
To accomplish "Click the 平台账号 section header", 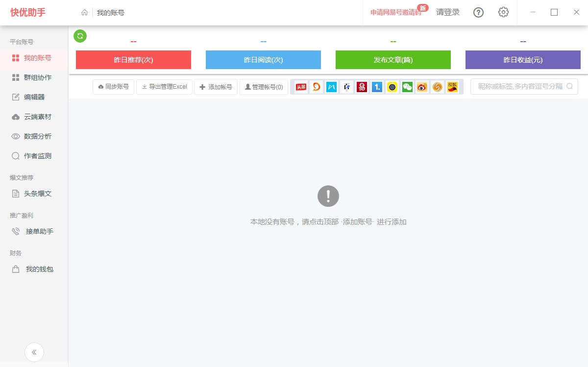I will pyautogui.click(x=22, y=42).
